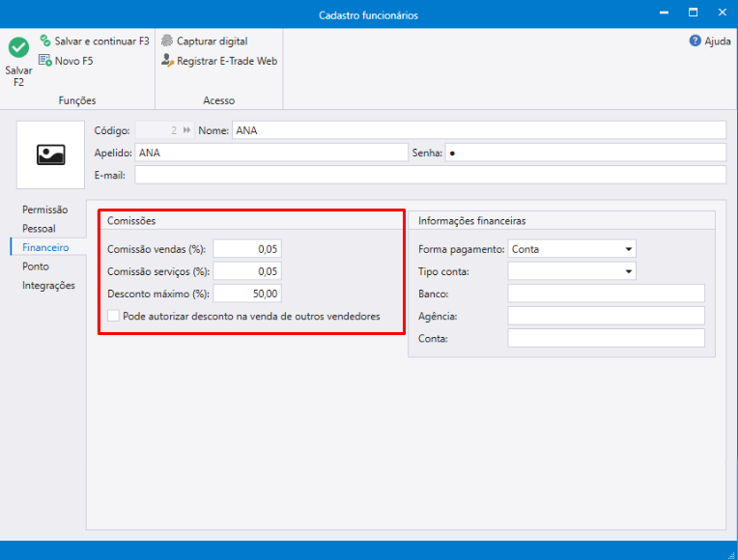Enable Pode autorizar desconto na venda checkbox
The height and width of the screenshot is (560, 738).
(x=113, y=316)
